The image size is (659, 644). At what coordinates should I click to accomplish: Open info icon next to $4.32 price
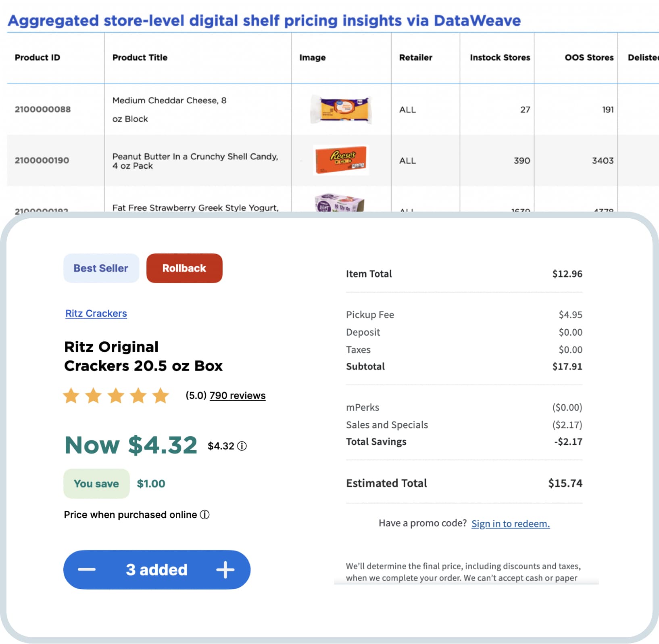pyautogui.click(x=242, y=446)
